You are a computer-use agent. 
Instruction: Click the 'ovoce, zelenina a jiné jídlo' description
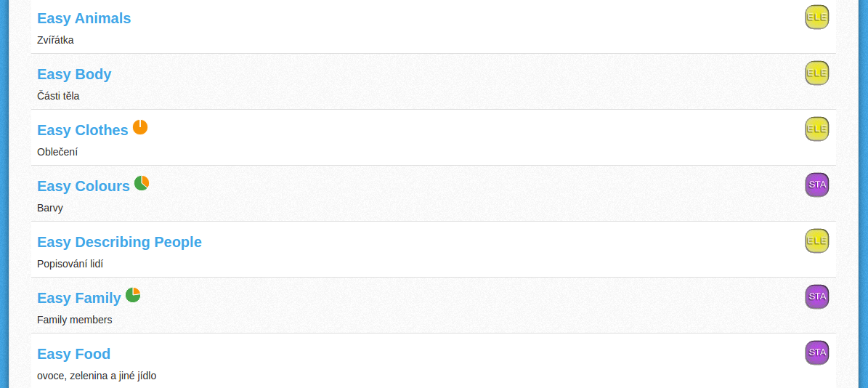point(97,376)
